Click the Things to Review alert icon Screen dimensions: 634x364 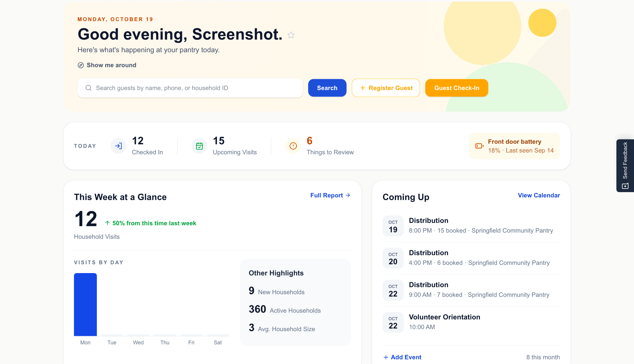tap(293, 146)
